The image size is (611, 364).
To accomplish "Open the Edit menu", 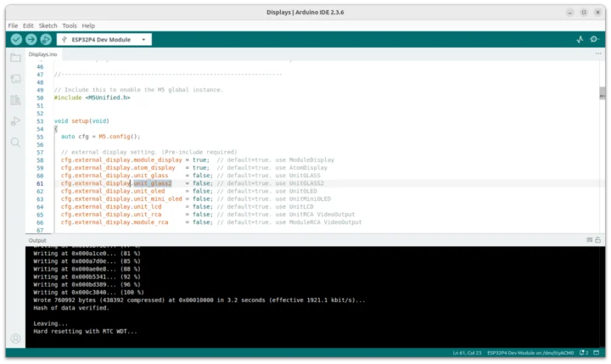I will tap(28, 25).
